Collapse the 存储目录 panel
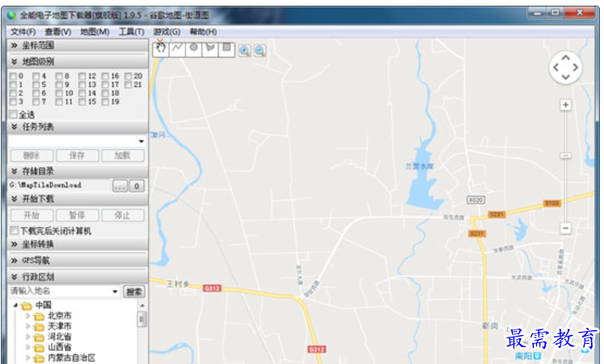604x364 pixels. click(x=15, y=172)
